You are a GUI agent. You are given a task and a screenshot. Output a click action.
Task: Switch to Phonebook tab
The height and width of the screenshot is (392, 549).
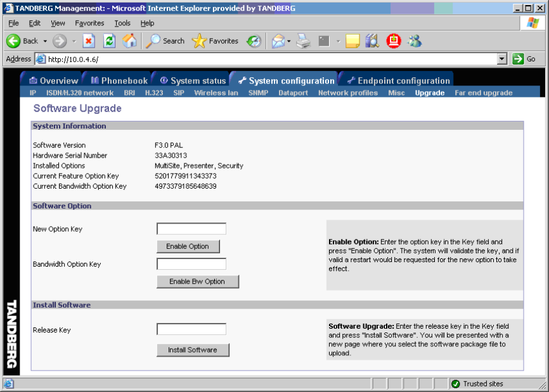119,80
